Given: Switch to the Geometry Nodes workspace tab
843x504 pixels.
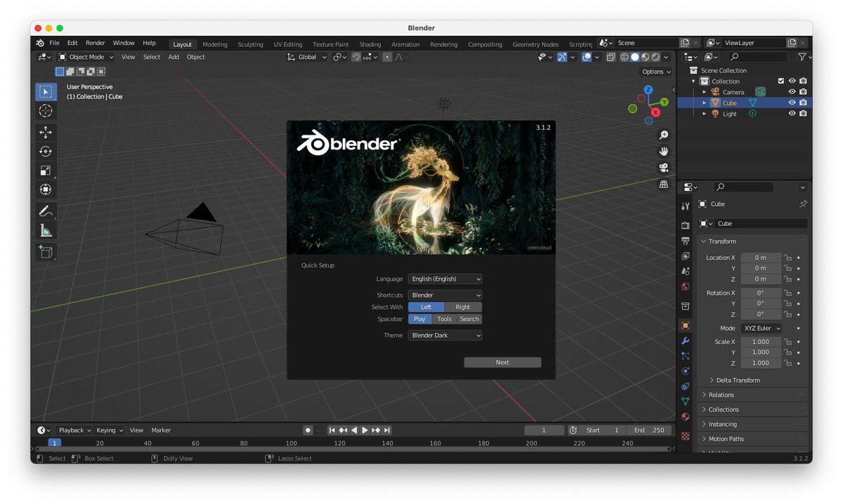Looking at the screenshot, I should coord(535,44).
